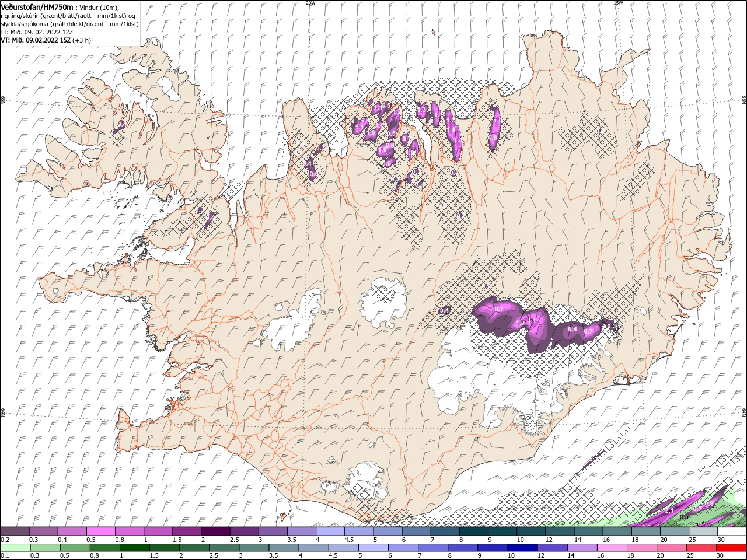Click the 3.5 label under the rain legend row
This screenshot has width=747, height=560.
tap(274, 555)
